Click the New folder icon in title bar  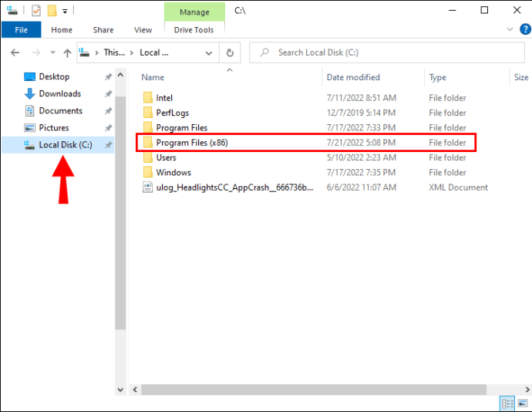point(52,11)
